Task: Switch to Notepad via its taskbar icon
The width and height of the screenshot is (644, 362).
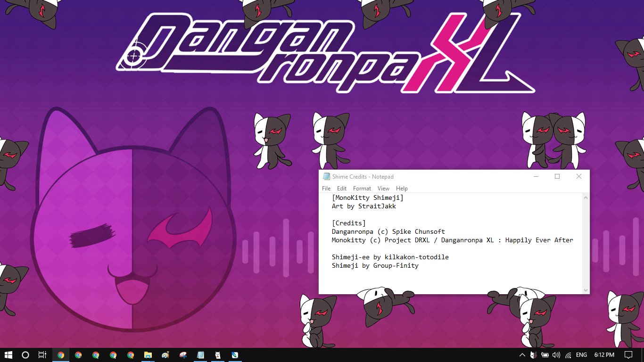Action: coord(200,355)
